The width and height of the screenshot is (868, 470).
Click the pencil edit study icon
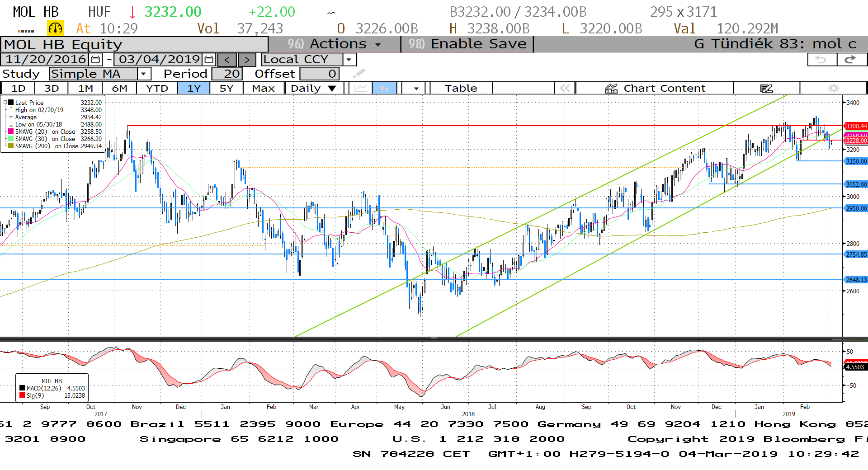(359, 74)
